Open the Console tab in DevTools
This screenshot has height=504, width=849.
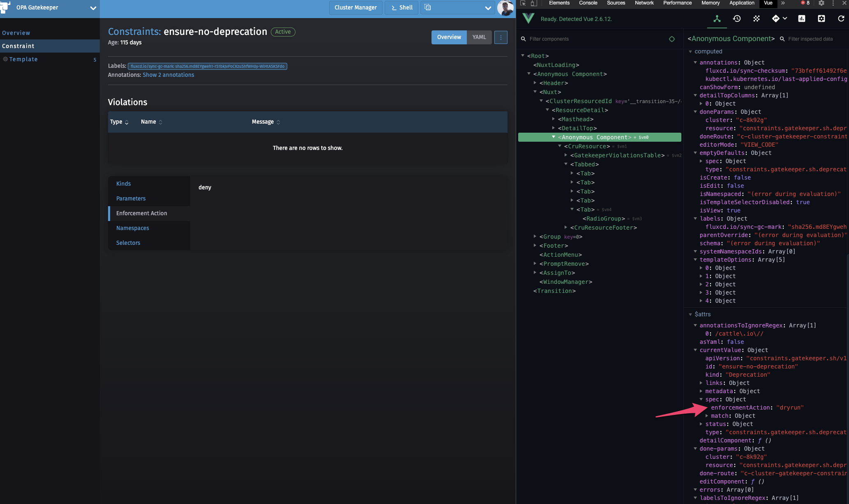(588, 3)
